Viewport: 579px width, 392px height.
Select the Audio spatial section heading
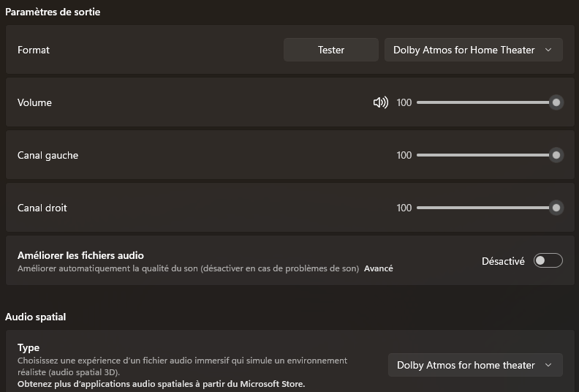coord(35,317)
